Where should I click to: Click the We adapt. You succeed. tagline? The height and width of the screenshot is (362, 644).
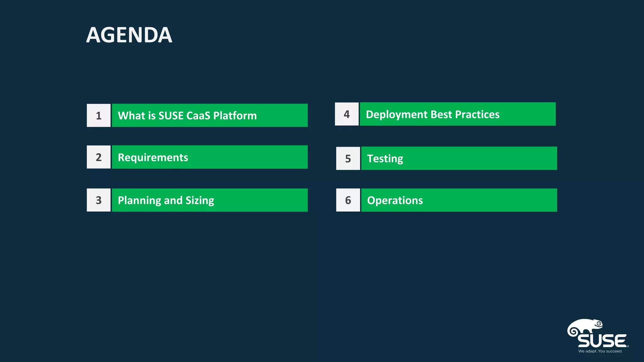600,351
